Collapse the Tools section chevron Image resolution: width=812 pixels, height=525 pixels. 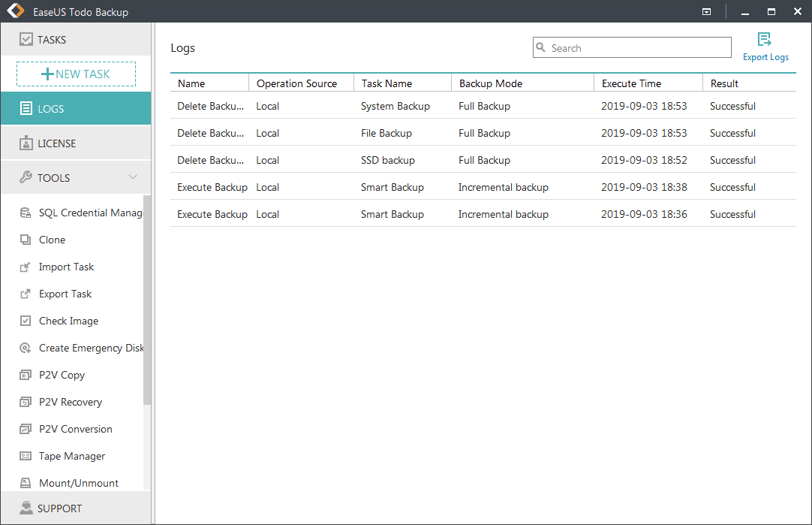point(133,178)
